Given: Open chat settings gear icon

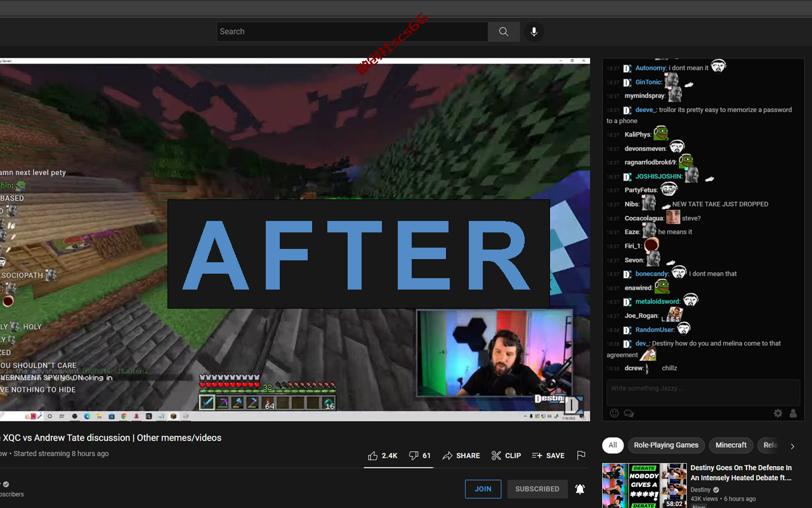Looking at the screenshot, I should 778,413.
